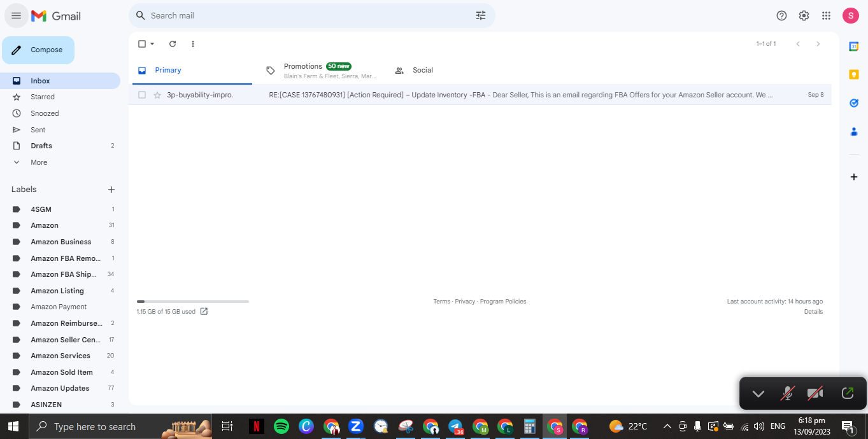Open the Amazon Business label
The image size is (868, 439).
(x=60, y=242)
